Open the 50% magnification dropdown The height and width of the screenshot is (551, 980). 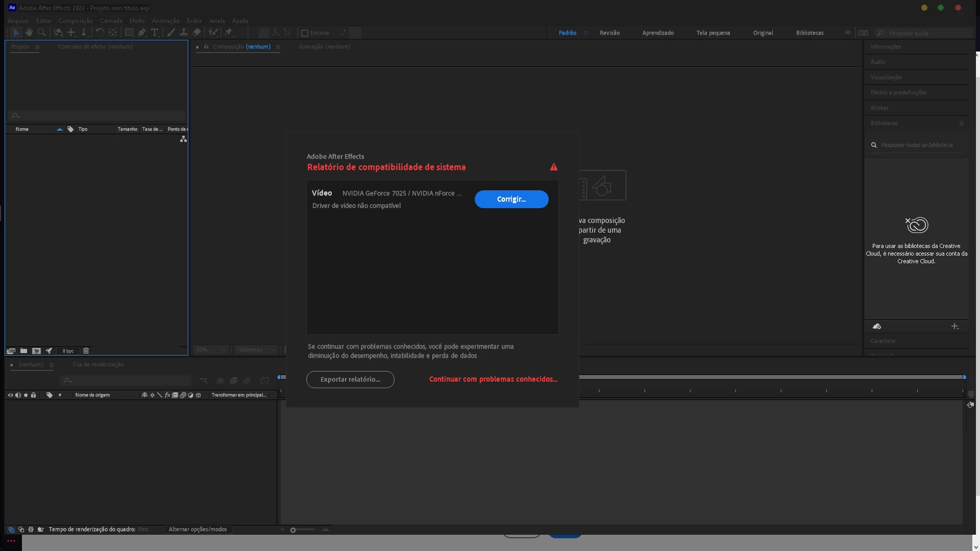tap(211, 350)
